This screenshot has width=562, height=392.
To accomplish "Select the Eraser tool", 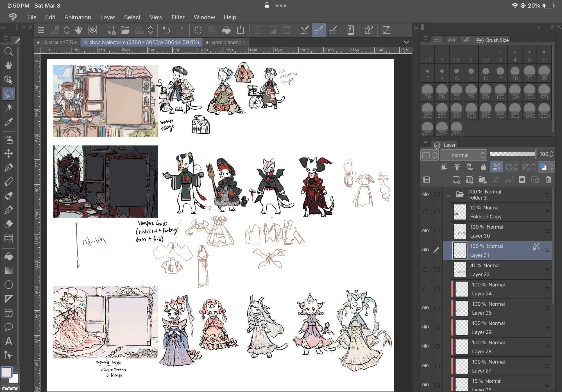I will pyautogui.click(x=8, y=224).
